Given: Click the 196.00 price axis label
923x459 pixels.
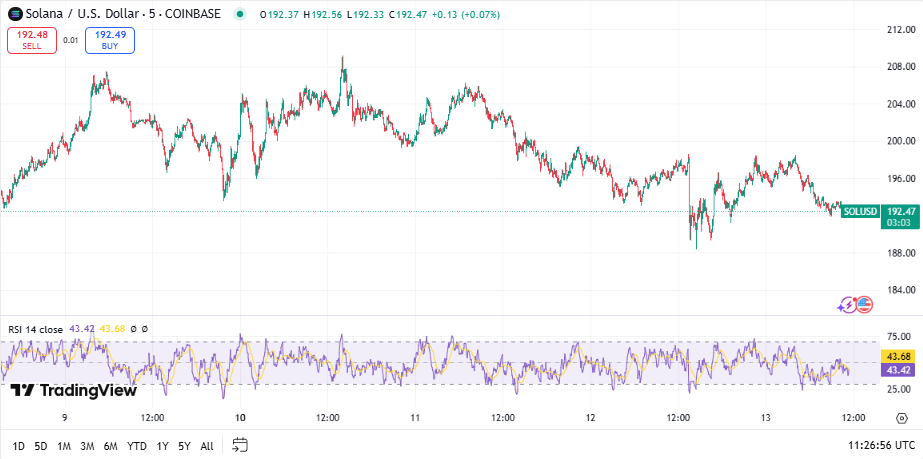Looking at the screenshot, I should pyautogui.click(x=901, y=178).
